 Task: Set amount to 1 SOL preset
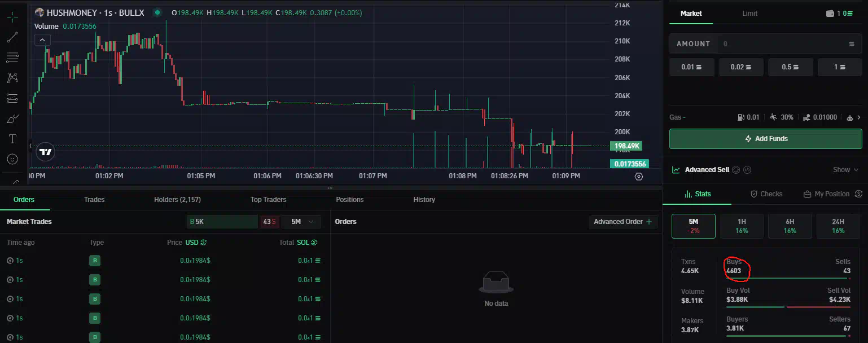coord(840,67)
